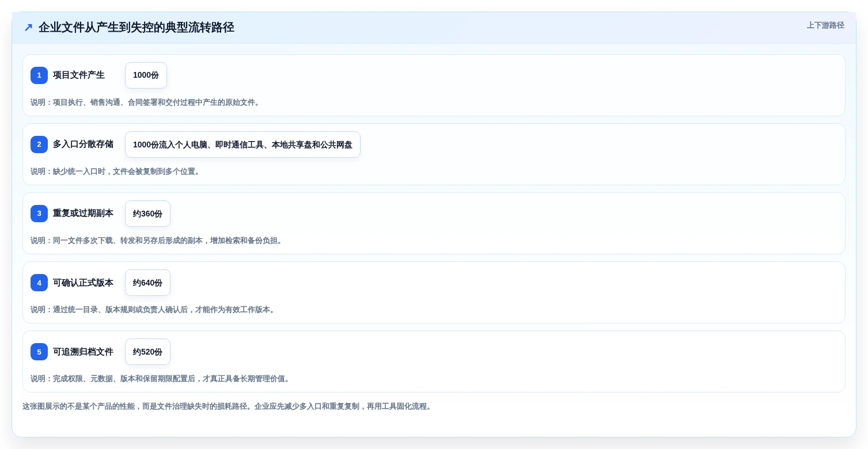Click the 多入口分散存储 step title
868x449 pixels.
click(x=83, y=144)
